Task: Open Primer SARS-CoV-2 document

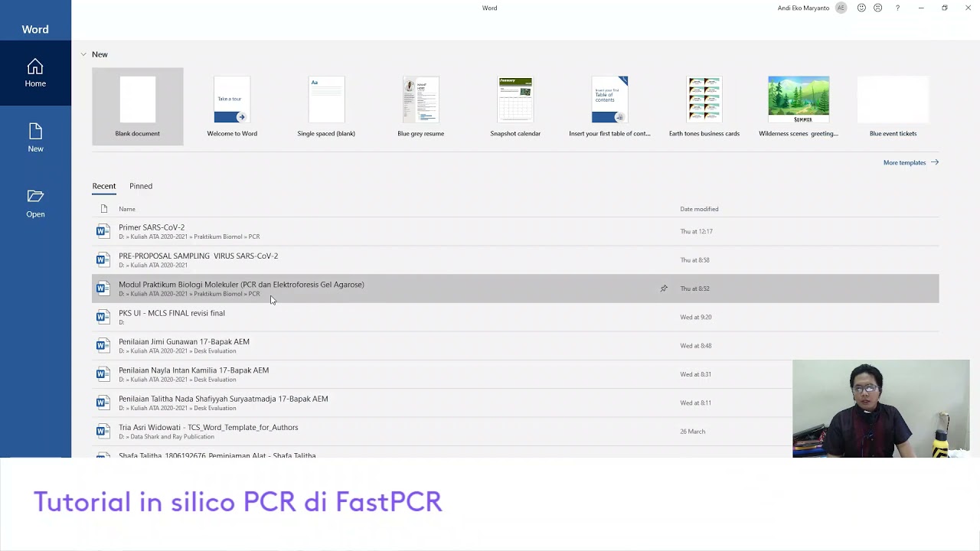Action: click(515, 231)
